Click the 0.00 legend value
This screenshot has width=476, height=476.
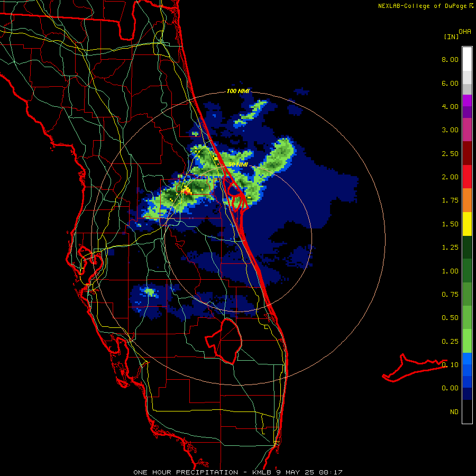click(x=450, y=388)
